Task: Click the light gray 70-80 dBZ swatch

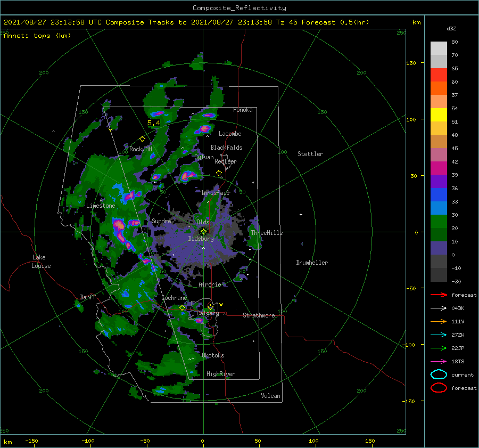Action: click(x=439, y=48)
